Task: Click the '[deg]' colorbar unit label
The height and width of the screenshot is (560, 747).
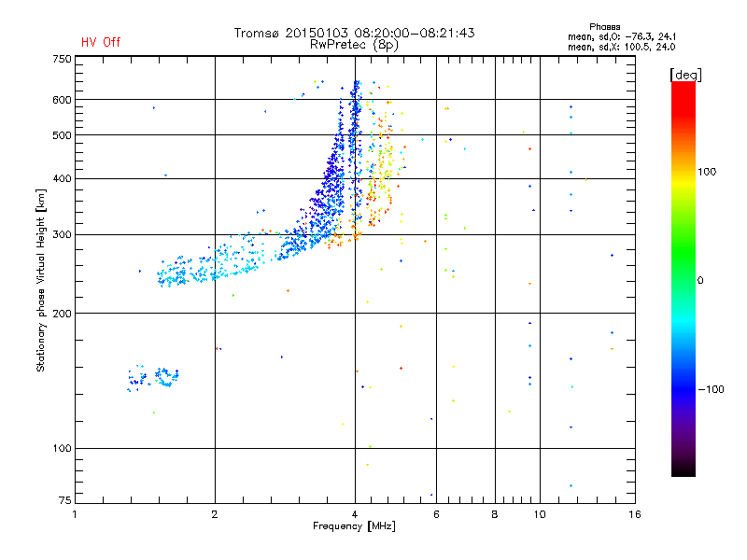Action: [x=685, y=75]
